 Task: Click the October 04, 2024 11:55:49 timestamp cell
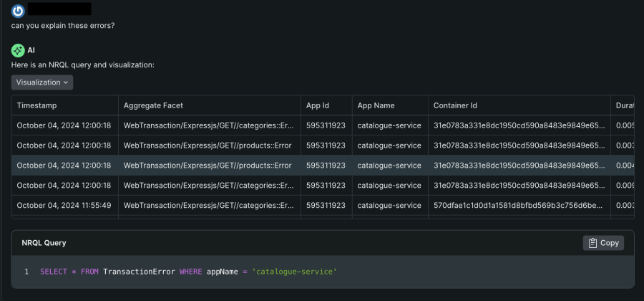coord(64,206)
